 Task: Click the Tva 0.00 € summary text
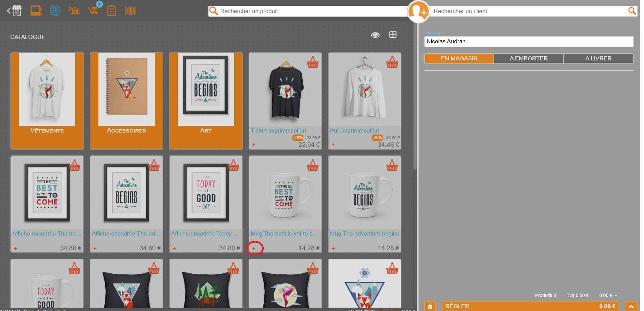coord(577,295)
